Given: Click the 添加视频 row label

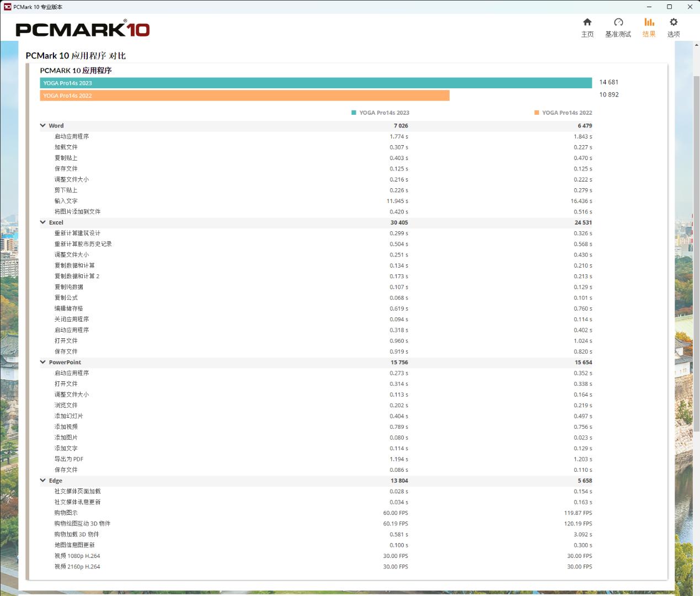Looking at the screenshot, I should (x=66, y=427).
